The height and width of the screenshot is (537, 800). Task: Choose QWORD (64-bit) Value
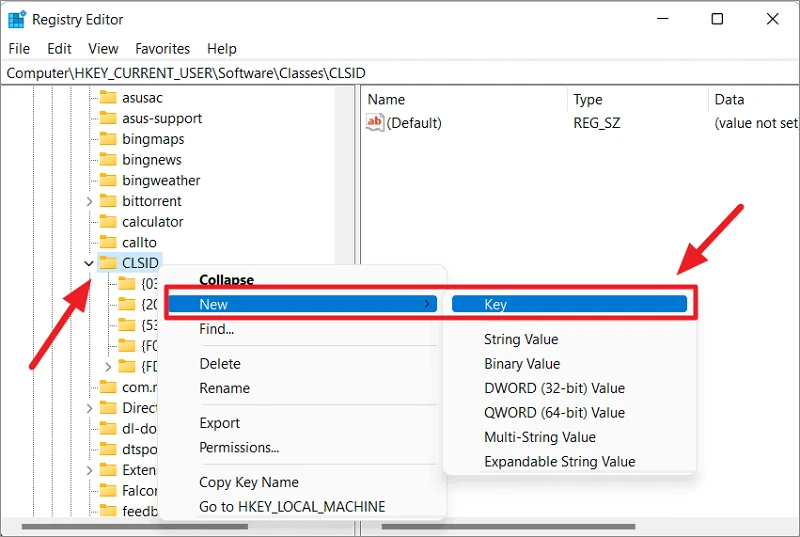[554, 413]
